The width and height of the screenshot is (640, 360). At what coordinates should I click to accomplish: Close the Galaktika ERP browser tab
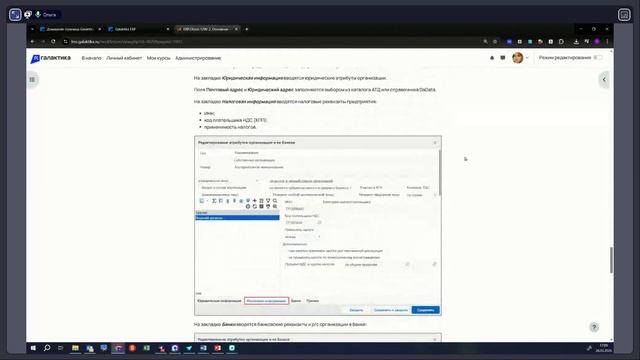click(x=168, y=29)
